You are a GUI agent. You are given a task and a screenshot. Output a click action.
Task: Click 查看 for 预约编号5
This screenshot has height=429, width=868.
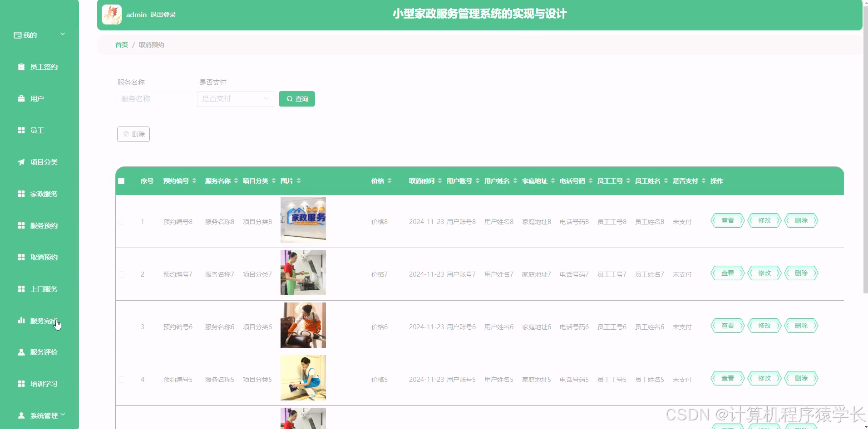pyautogui.click(x=728, y=378)
